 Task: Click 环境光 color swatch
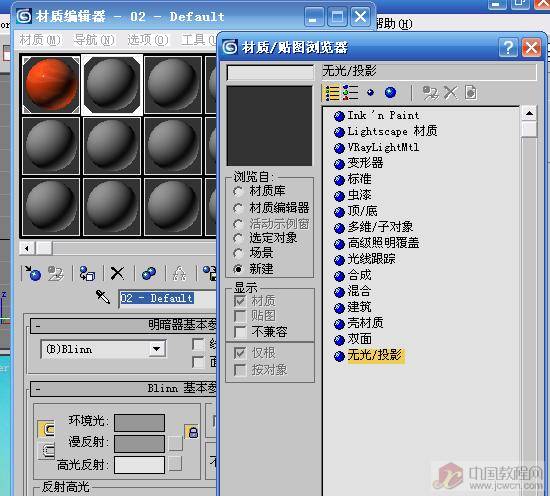[x=139, y=422]
